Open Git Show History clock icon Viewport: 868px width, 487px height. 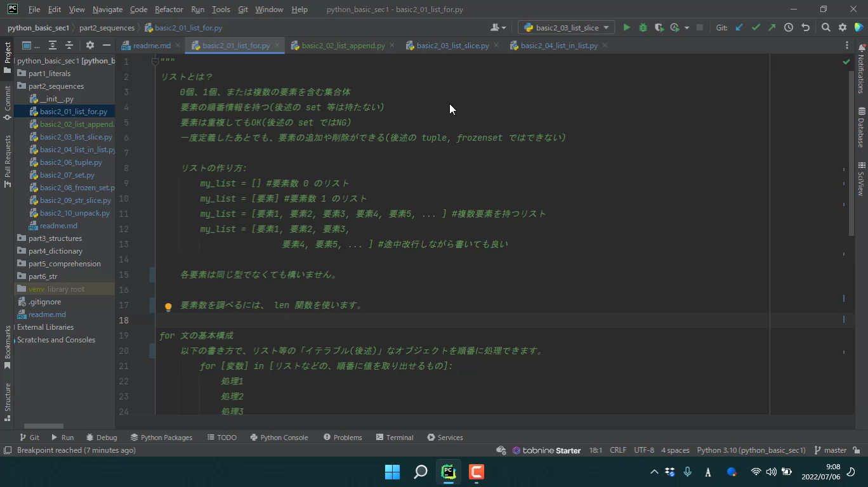click(788, 28)
